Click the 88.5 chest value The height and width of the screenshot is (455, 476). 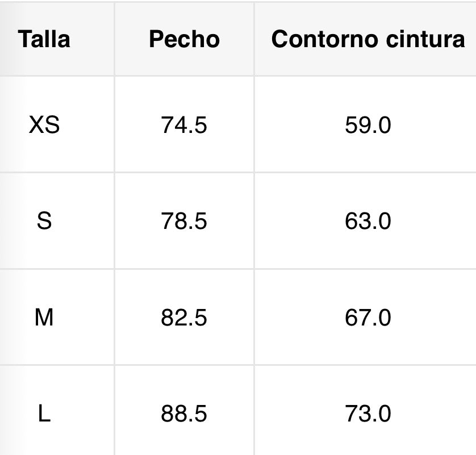coord(184,414)
